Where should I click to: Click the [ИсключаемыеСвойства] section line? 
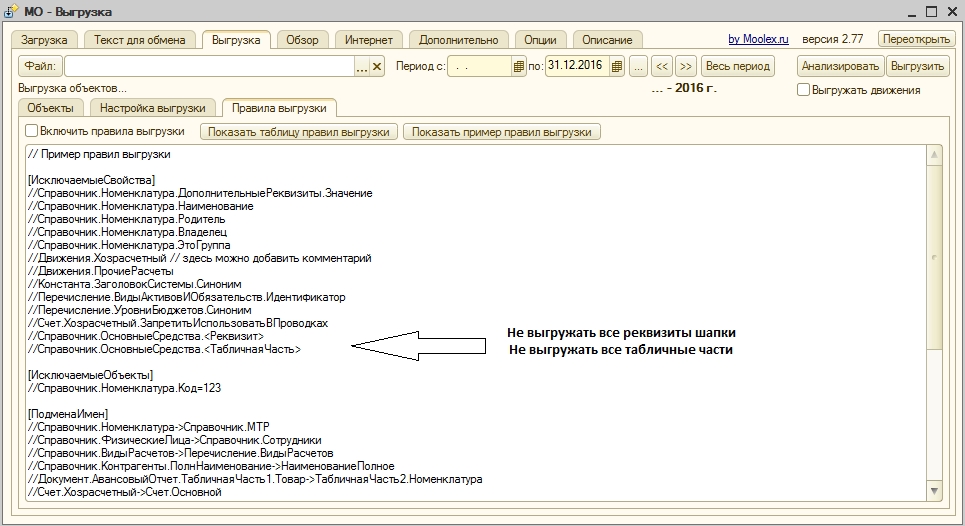(92, 180)
